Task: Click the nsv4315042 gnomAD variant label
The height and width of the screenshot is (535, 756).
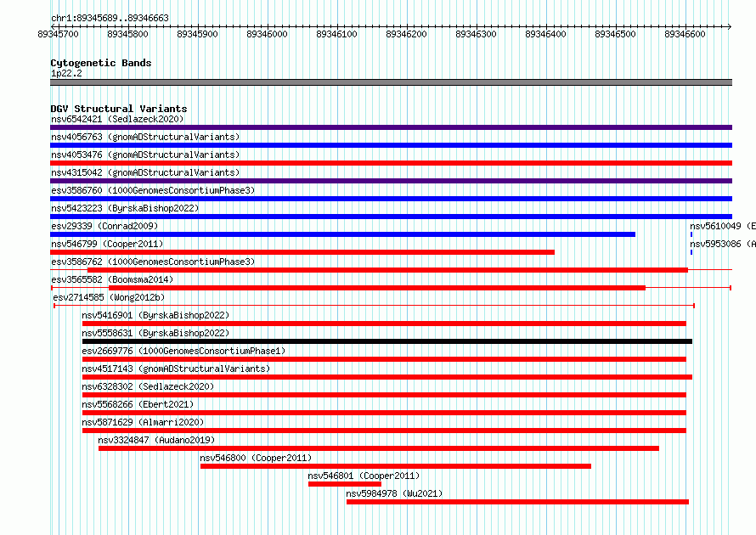Action: coord(145,172)
